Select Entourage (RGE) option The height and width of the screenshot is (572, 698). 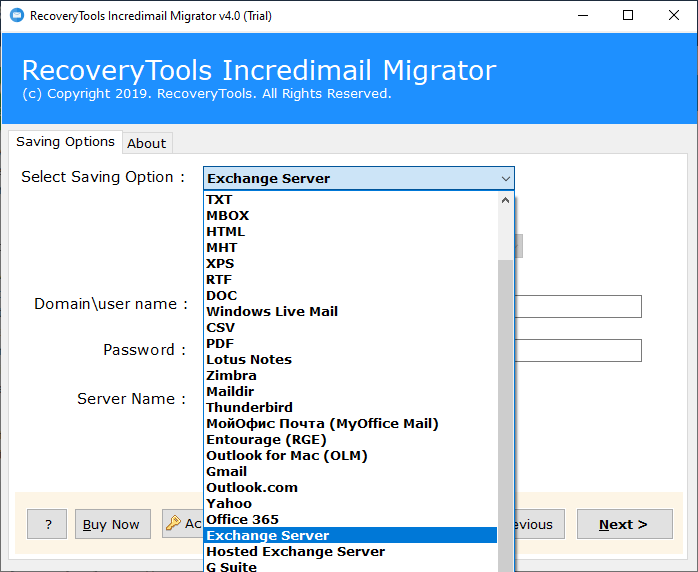(x=350, y=440)
